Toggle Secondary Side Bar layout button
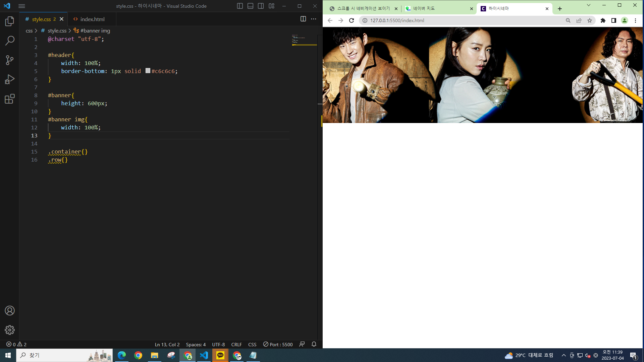Screen dimensions: 644x362 (x=261, y=6)
